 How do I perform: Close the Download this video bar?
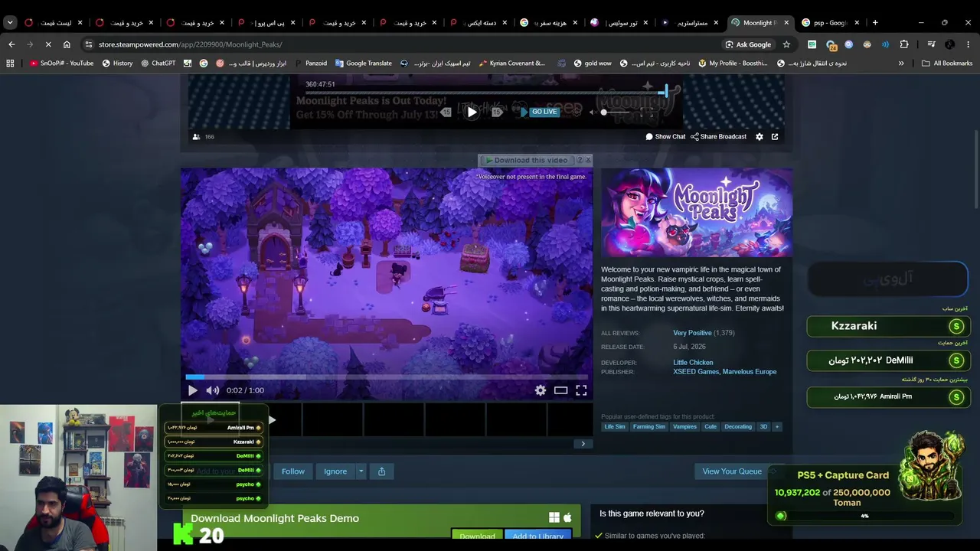(588, 160)
